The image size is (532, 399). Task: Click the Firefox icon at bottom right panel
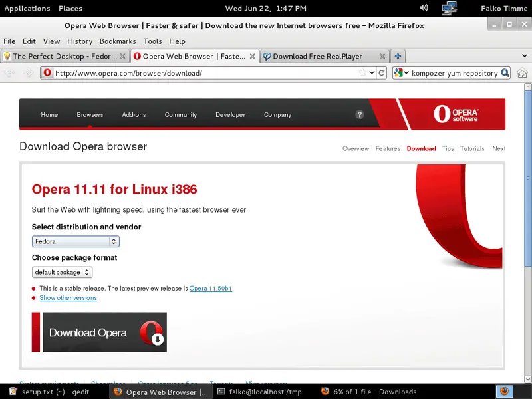pos(505,392)
